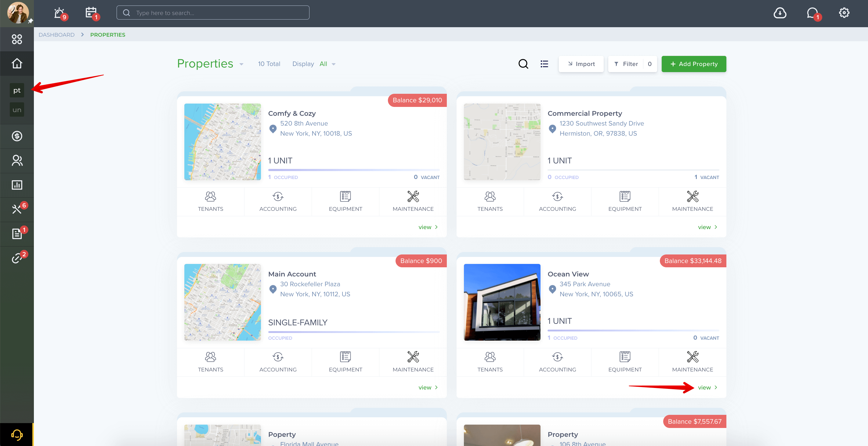Open Accounting for Commercial Property
Image resolution: width=868 pixels, height=446 pixels.
pos(557,201)
